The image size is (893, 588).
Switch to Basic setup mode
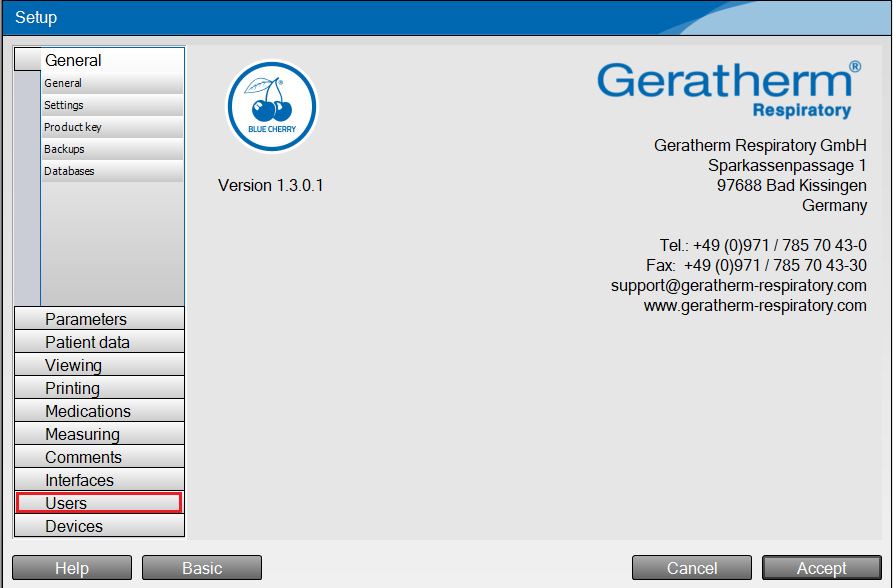pyautogui.click(x=202, y=568)
